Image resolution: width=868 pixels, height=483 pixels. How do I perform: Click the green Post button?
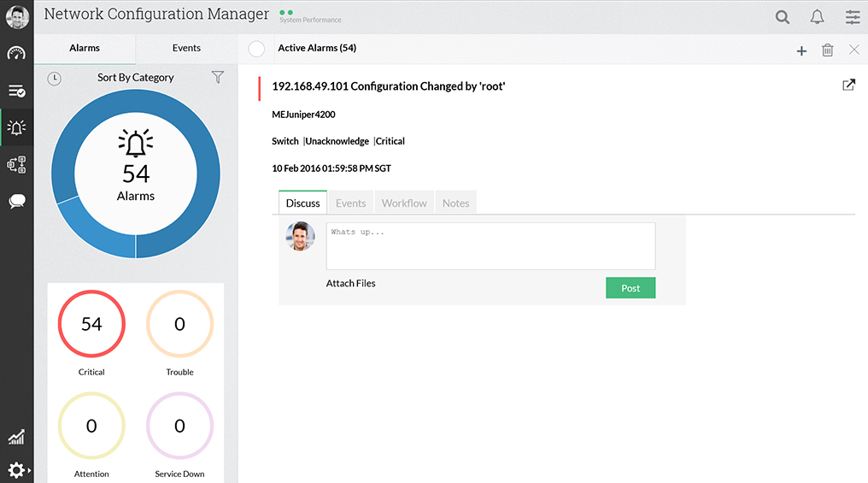(630, 288)
